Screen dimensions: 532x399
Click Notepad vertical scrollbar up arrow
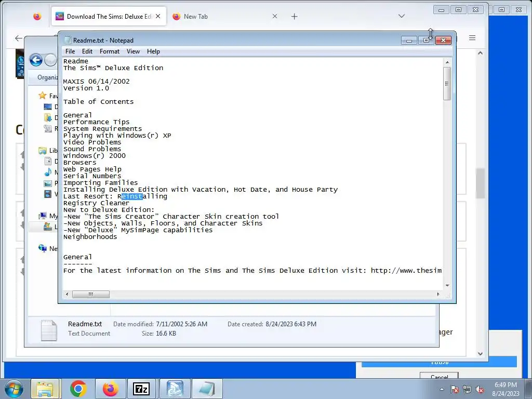click(x=447, y=62)
